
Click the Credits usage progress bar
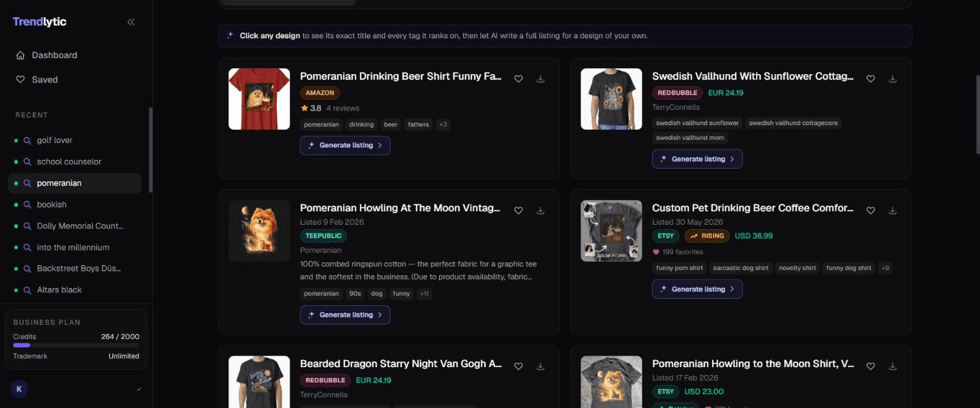point(76,345)
